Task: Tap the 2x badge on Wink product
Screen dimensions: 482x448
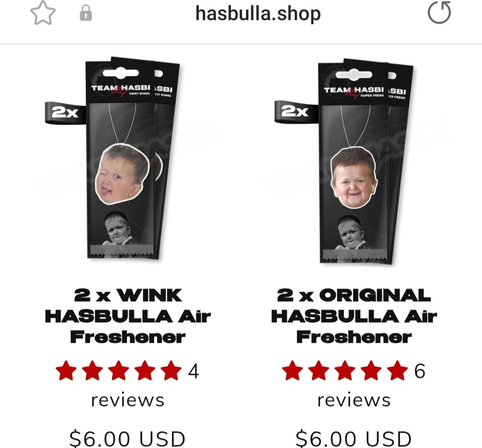Action: pos(65,113)
